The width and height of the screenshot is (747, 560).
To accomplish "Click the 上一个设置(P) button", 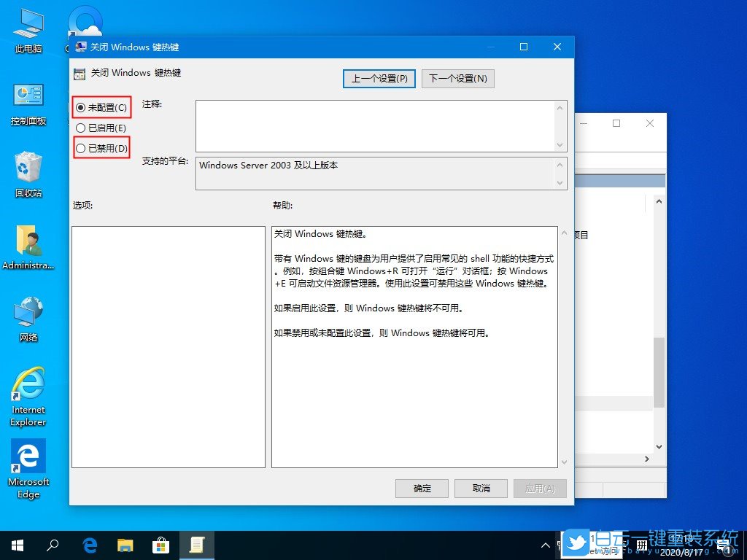I will point(379,78).
